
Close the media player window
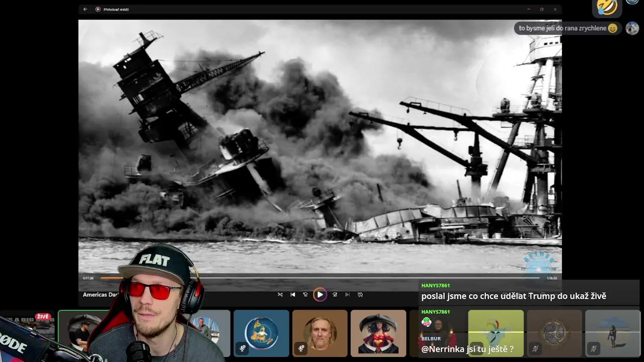[x=555, y=9]
